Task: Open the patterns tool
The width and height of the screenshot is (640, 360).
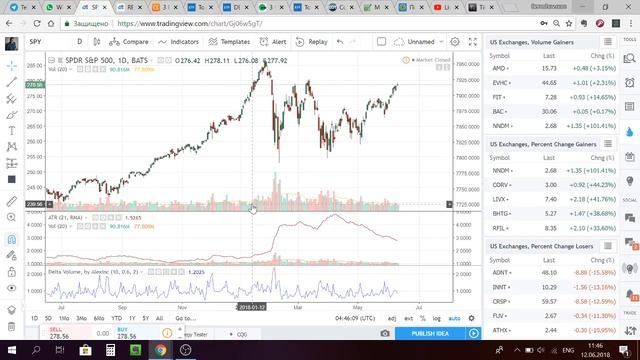Action: click(x=11, y=147)
